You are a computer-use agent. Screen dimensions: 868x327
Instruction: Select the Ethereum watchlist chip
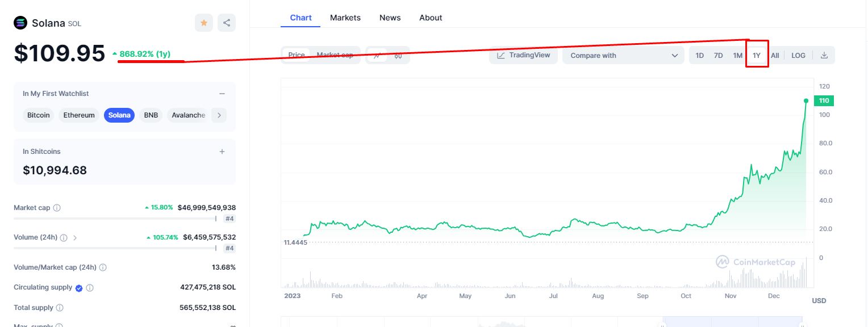79,115
